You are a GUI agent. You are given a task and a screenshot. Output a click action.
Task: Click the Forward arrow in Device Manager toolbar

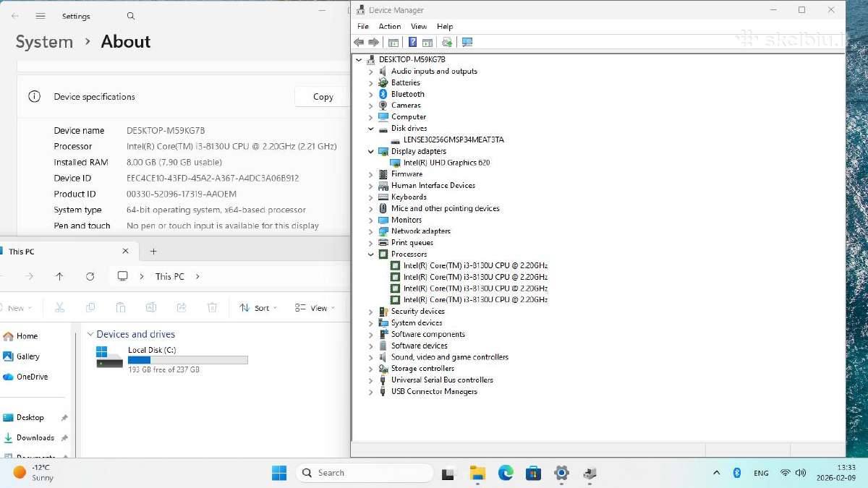pyautogui.click(x=374, y=42)
